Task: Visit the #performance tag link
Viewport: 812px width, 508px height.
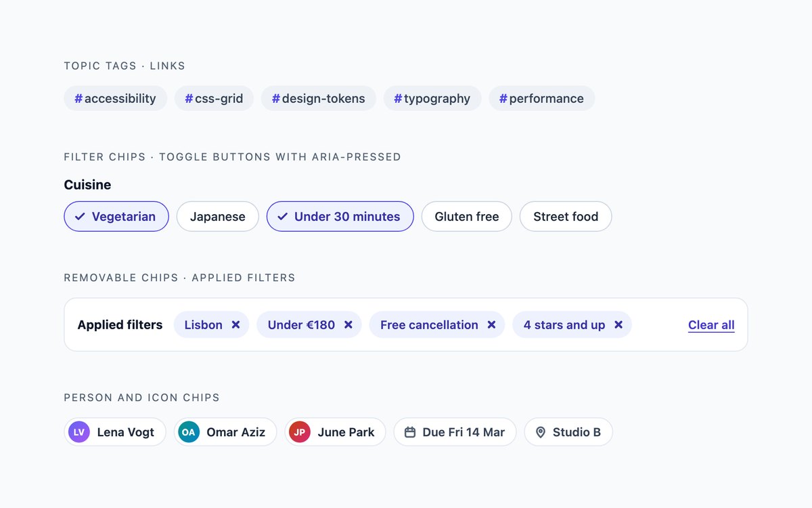Action: coord(542,98)
